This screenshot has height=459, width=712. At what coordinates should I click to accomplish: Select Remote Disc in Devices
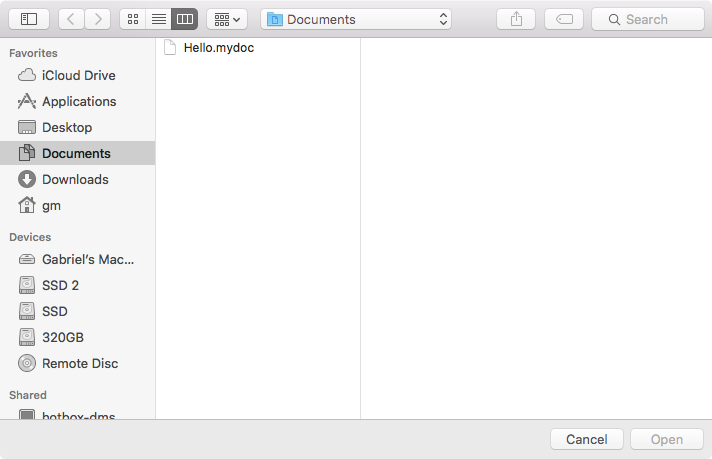(79, 363)
